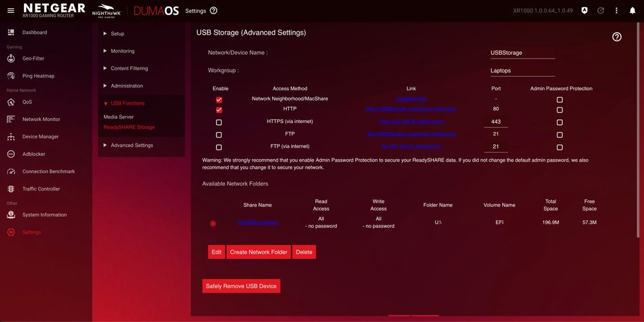Click the Network/Device Name input field
644x322 pixels.
(522, 53)
